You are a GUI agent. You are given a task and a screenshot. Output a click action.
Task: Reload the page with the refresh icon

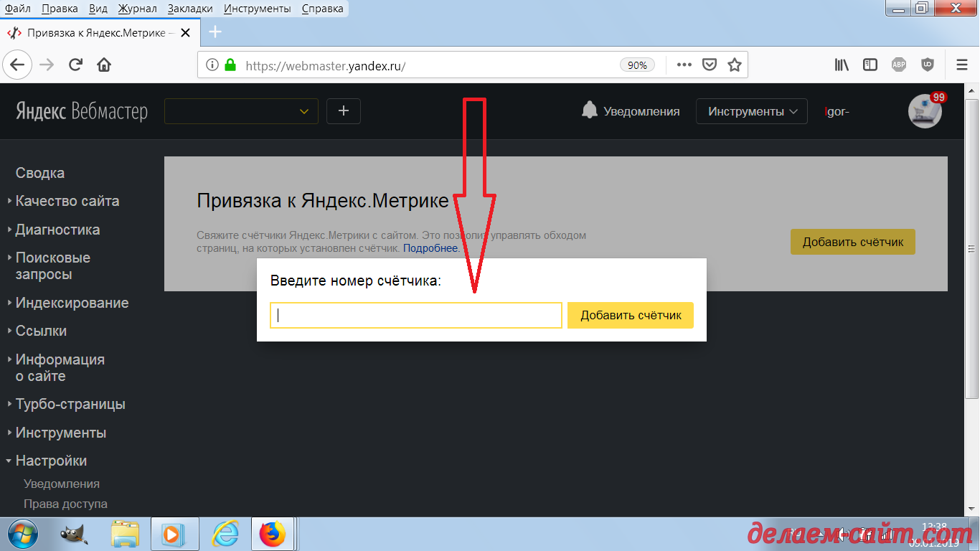[x=75, y=65]
